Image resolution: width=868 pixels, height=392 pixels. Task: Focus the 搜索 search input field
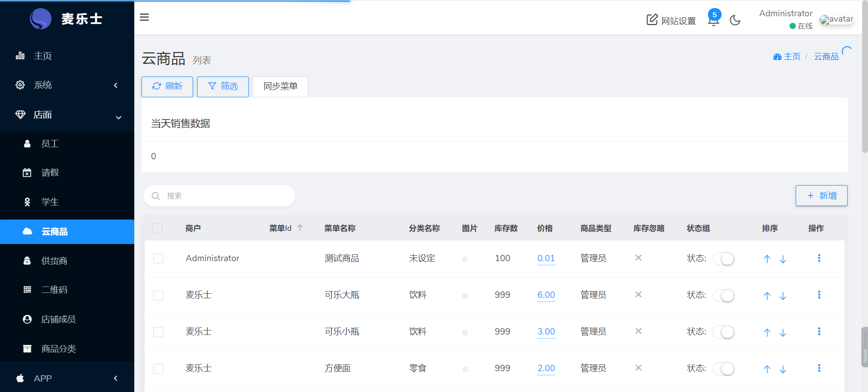pos(219,196)
